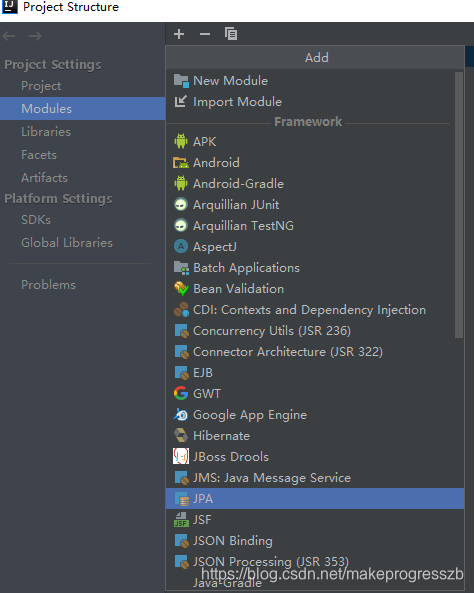Click the JPA database icon
This screenshot has width=474, height=593.
(182, 498)
